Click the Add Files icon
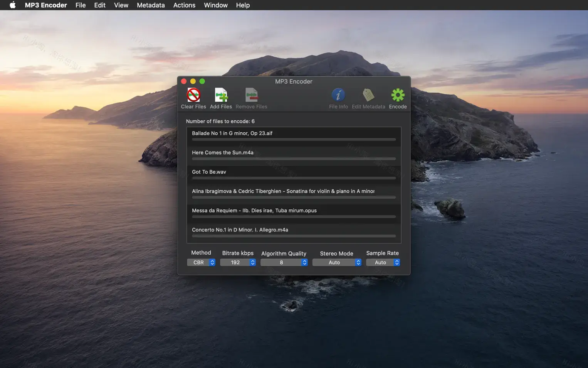The width and height of the screenshot is (588, 368). coord(221,98)
